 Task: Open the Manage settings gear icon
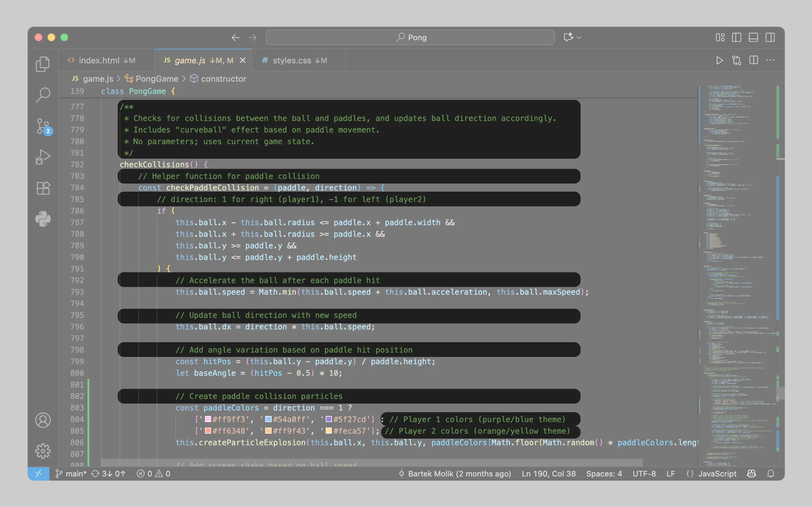tap(43, 451)
